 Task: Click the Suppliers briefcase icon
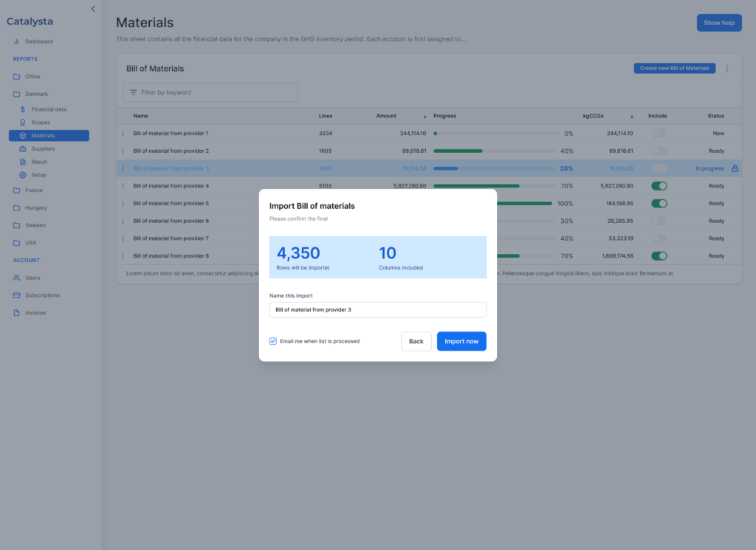pos(23,149)
